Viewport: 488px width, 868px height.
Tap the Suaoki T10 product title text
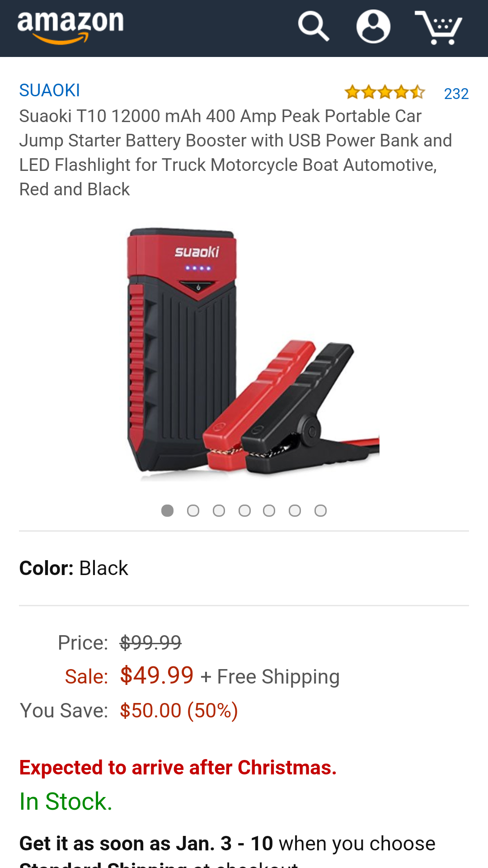(235, 153)
